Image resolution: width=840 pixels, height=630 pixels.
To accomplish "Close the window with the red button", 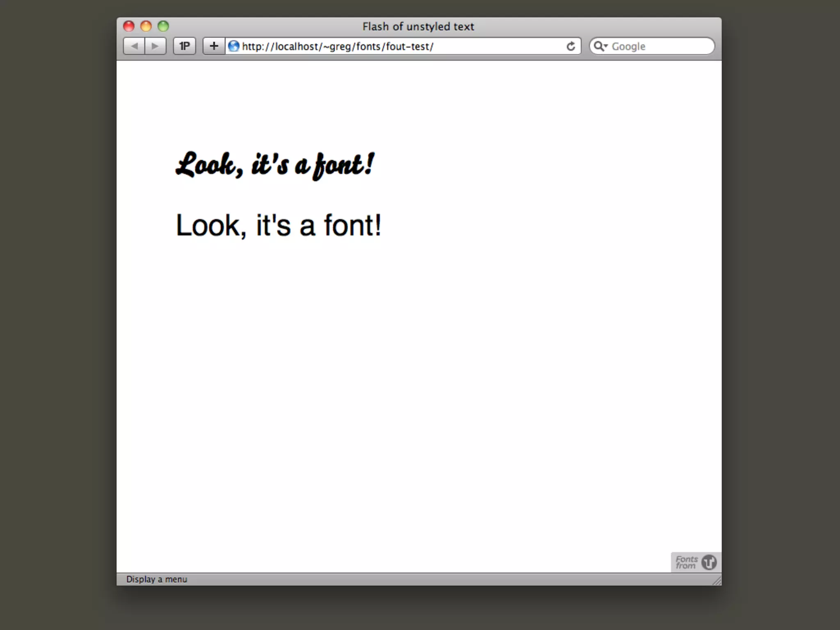I will pos(129,26).
